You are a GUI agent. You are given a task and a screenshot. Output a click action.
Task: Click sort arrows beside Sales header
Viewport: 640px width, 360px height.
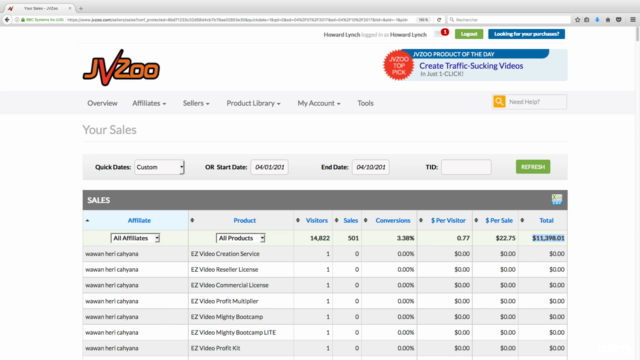[336, 220]
